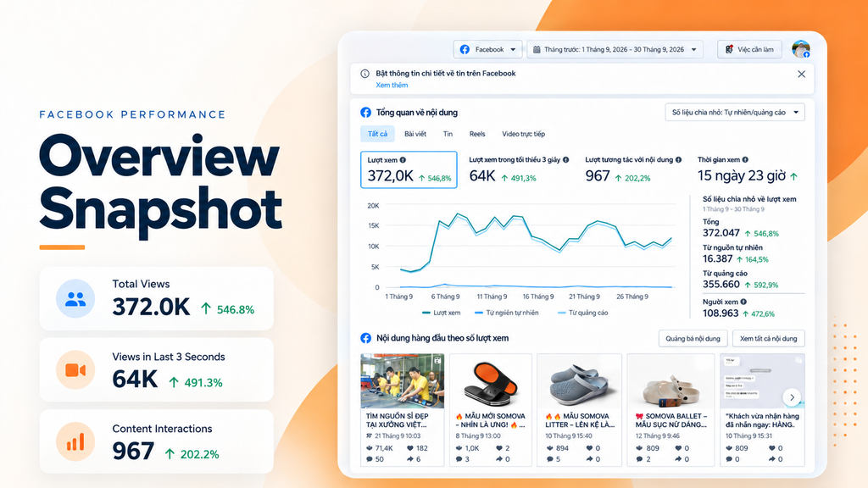Open the Facebook platform selector dropdown
Screen dimensions: 868x488
tap(487, 49)
